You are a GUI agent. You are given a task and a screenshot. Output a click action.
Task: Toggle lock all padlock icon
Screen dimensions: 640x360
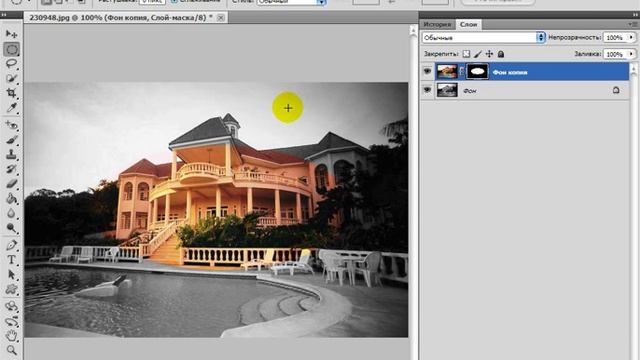click(501, 54)
